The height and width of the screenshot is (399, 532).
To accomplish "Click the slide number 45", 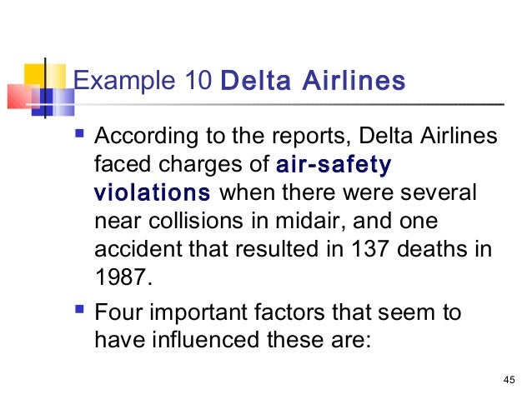I will pos(509,380).
